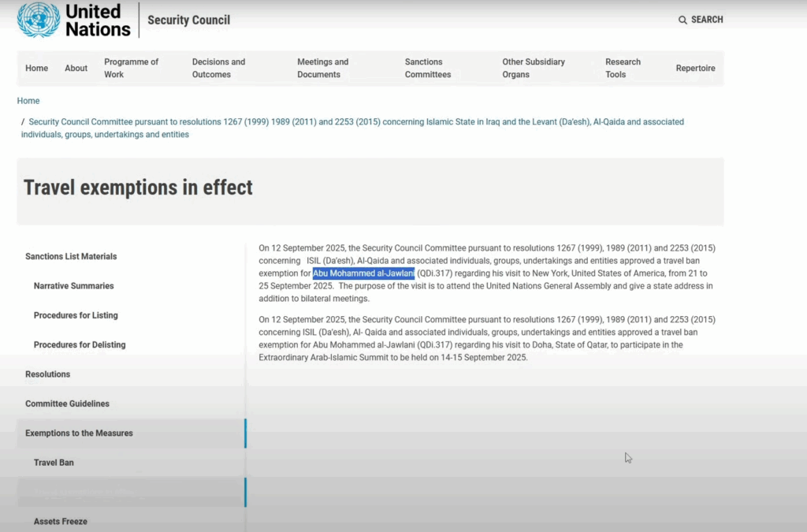Image resolution: width=807 pixels, height=532 pixels.
Task: Click the United Nations emblem logo
Action: tap(39, 20)
